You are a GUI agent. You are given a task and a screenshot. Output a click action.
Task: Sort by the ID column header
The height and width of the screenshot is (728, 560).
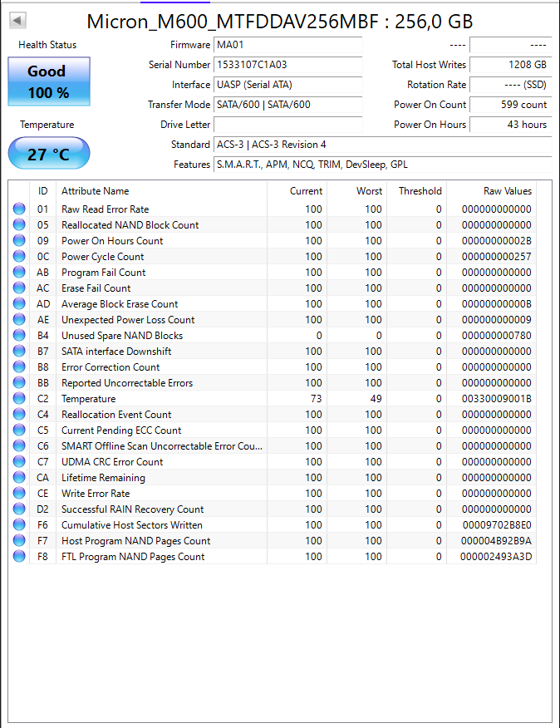(42, 191)
